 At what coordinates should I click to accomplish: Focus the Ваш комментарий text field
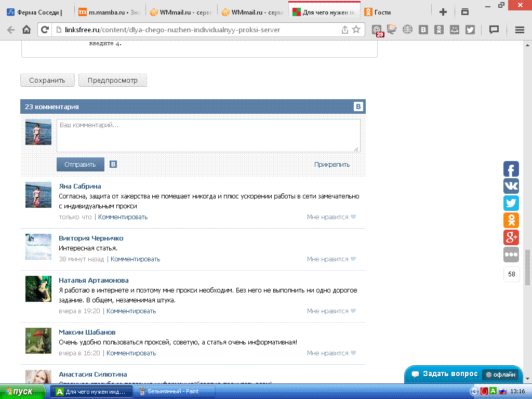click(208, 136)
